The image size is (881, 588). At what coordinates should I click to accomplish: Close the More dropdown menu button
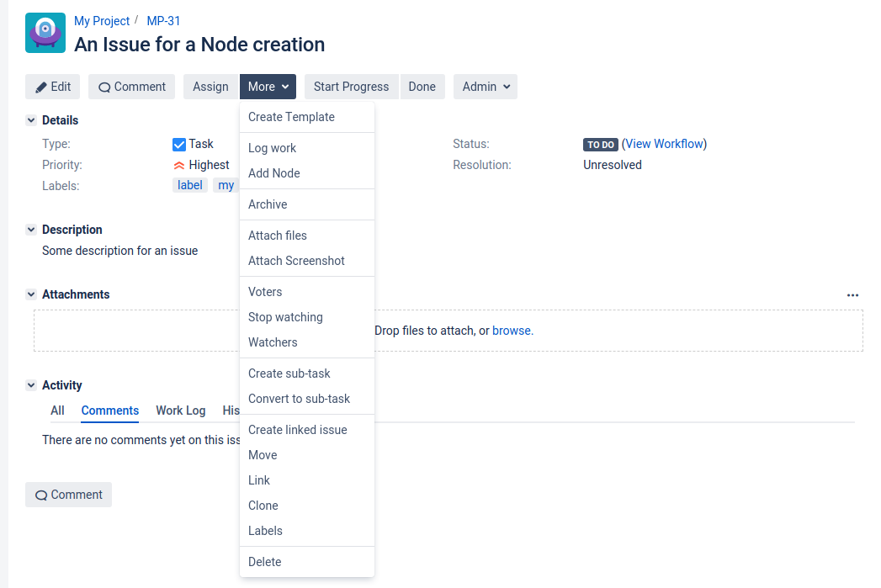click(x=268, y=87)
